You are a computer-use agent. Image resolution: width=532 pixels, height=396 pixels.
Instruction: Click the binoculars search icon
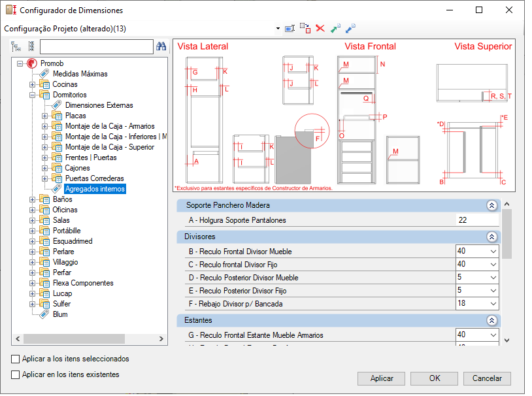(x=161, y=46)
